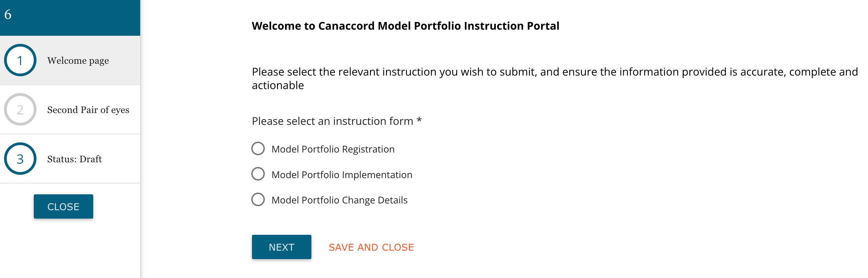This screenshot has width=868, height=278.
Task: Pick the Model Portfolio Change Details radio button
Action: [258, 200]
